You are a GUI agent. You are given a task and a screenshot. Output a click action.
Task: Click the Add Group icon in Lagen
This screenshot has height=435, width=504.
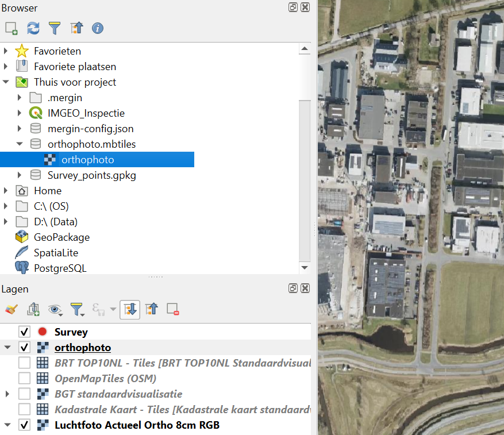coord(33,310)
